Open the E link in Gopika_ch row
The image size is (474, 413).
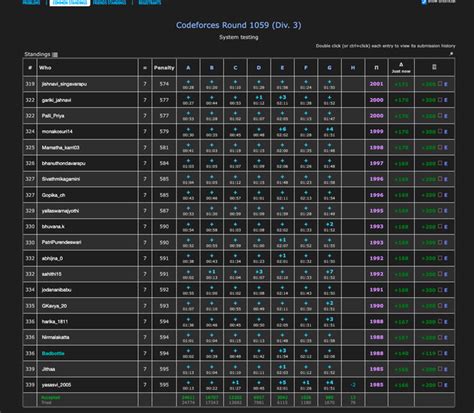[x=446, y=195]
